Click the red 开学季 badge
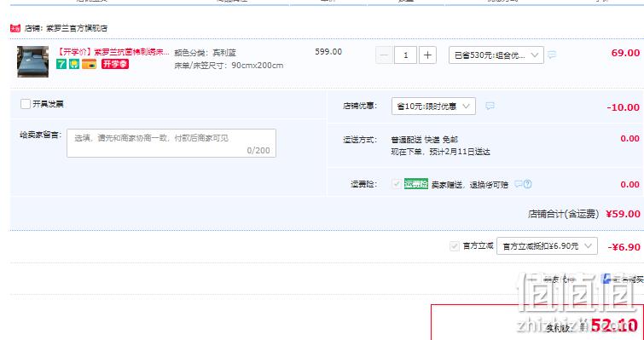The height and width of the screenshot is (340, 644). click(x=115, y=64)
